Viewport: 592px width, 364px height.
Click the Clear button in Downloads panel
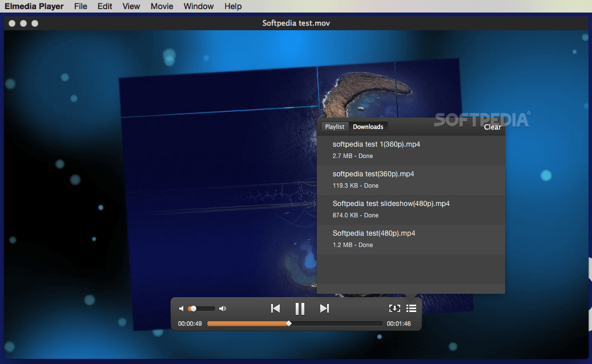point(492,127)
